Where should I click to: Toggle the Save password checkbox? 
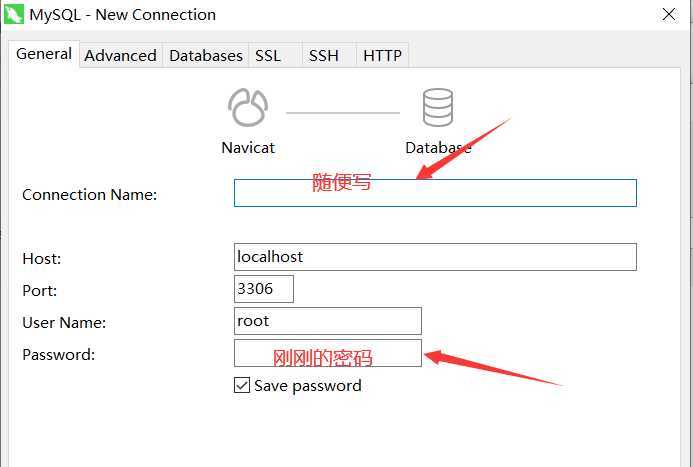click(x=242, y=385)
